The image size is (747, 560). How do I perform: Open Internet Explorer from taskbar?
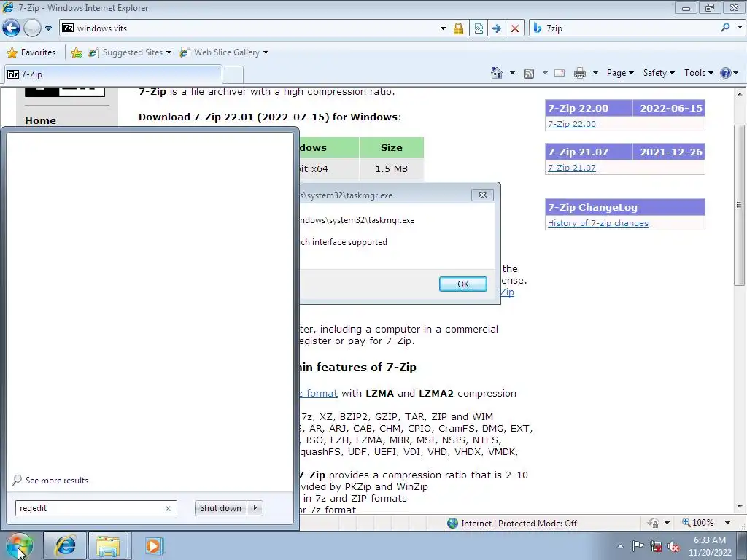click(x=65, y=545)
